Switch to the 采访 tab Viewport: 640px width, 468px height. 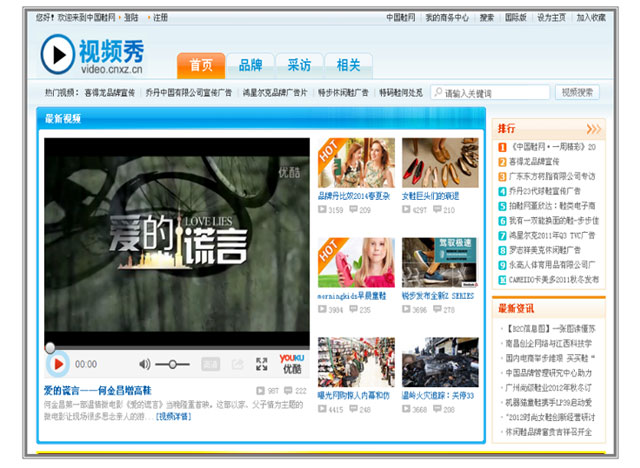click(299, 66)
